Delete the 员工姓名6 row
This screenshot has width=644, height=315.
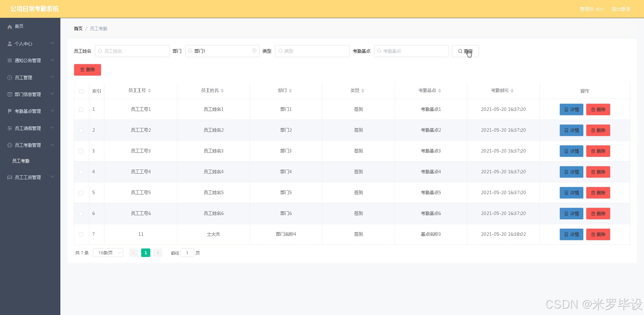click(x=598, y=214)
